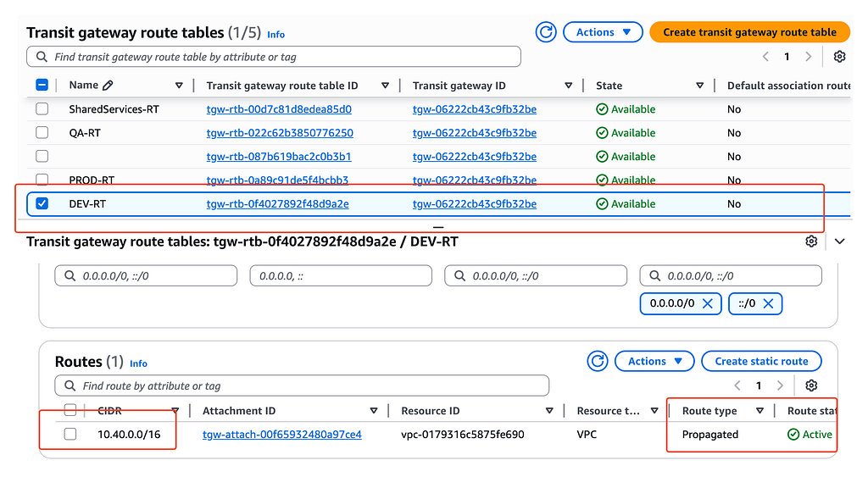
Task: Click the first 0.0.0.0/0, ::/0 filter field
Action: click(x=146, y=275)
